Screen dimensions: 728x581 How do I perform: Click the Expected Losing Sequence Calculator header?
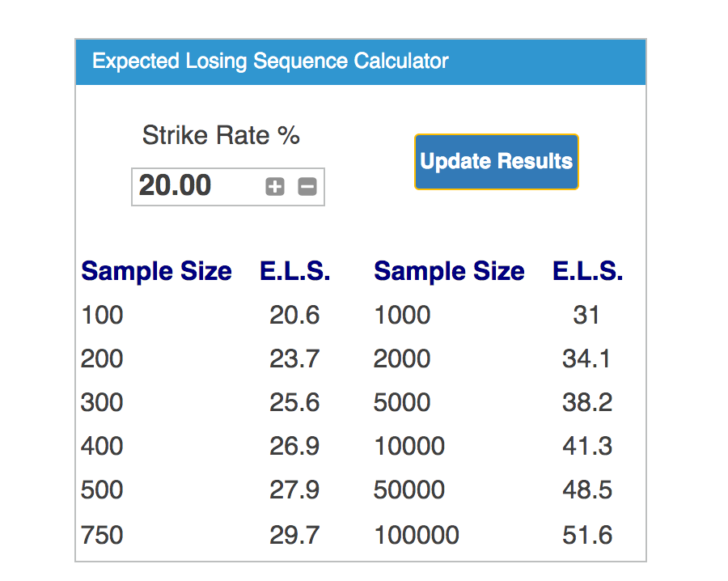pos(360,61)
